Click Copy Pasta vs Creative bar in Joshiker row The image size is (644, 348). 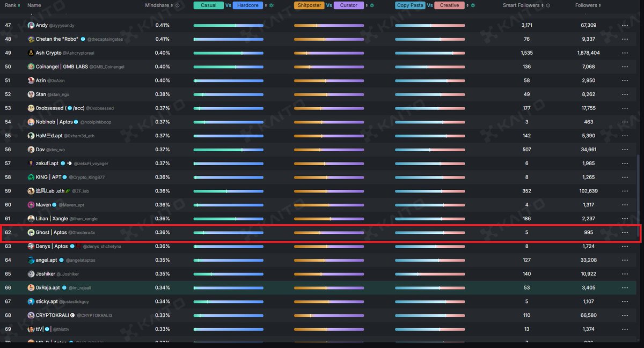[430, 274]
